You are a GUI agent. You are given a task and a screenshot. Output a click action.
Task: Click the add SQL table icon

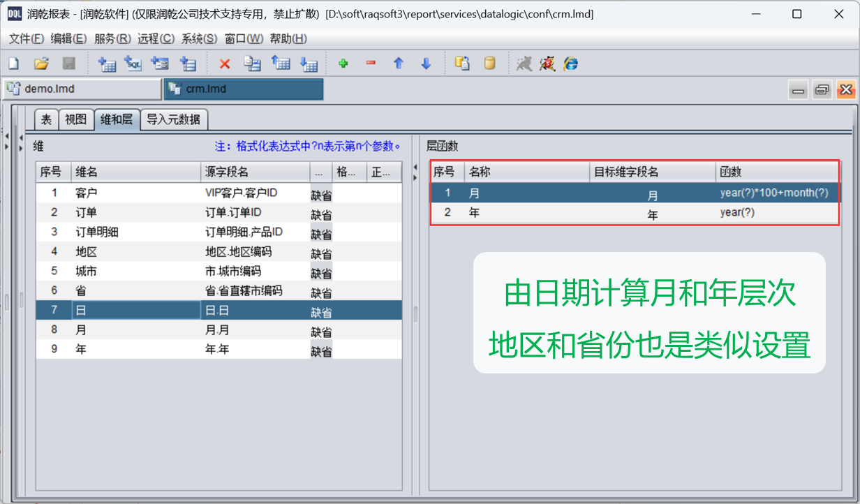pos(133,64)
